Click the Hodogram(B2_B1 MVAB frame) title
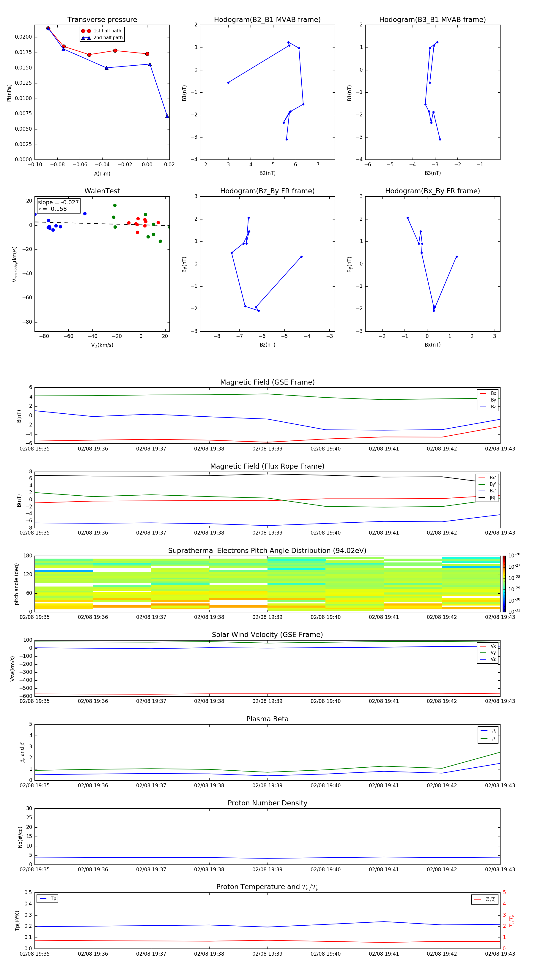Image resolution: width=535 pixels, height=980 pixels. pyautogui.click(x=267, y=20)
